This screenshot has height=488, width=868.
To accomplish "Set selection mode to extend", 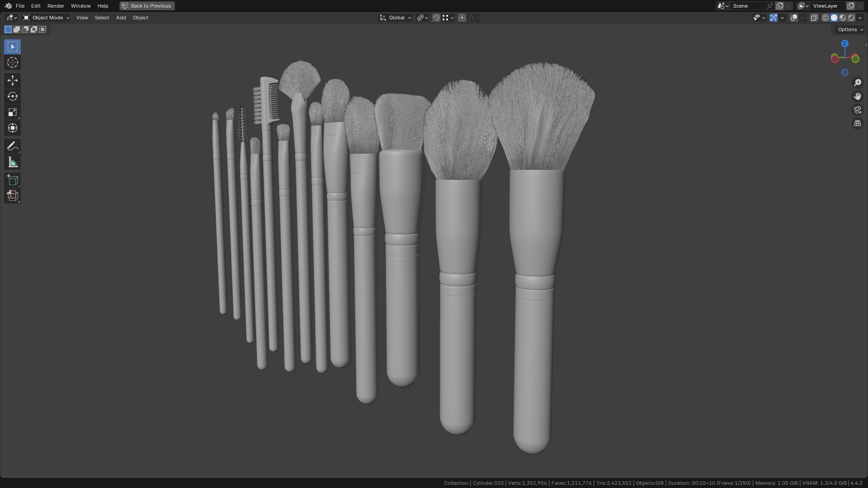I will coord(17,29).
